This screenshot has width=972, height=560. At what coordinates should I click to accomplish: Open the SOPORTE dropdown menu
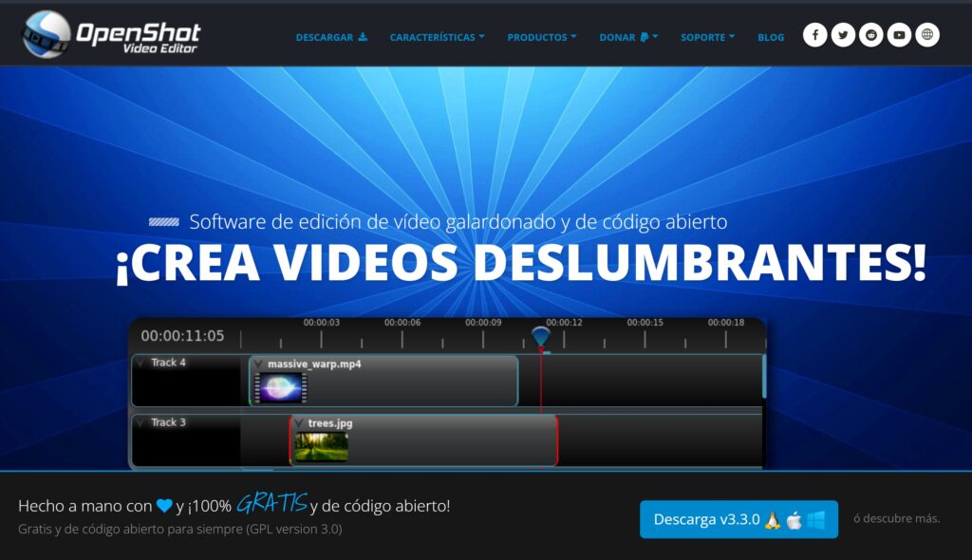click(x=708, y=37)
